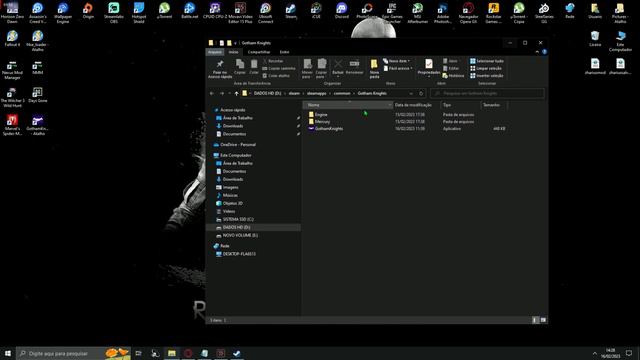The width and height of the screenshot is (640, 360).
Task: Click the Colar ribbon button
Action: pyautogui.click(x=254, y=67)
